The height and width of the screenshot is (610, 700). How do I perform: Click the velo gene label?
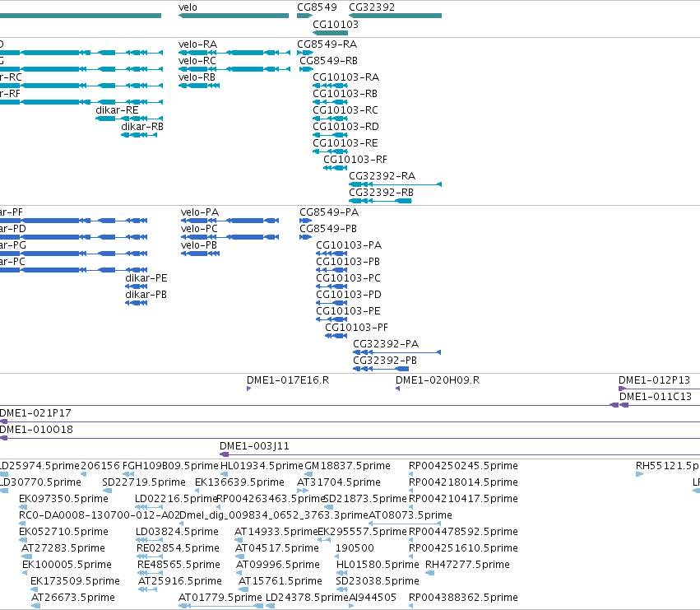188,7
